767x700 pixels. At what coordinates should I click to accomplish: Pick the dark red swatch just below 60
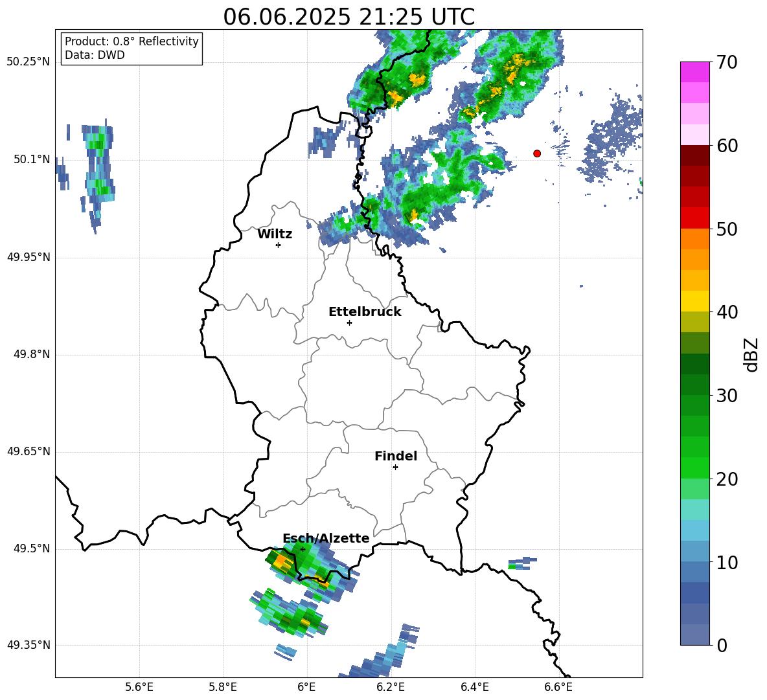pos(694,155)
